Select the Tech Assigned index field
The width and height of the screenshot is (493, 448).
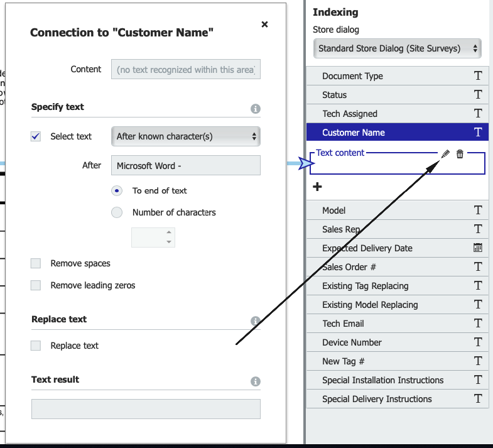(x=389, y=114)
